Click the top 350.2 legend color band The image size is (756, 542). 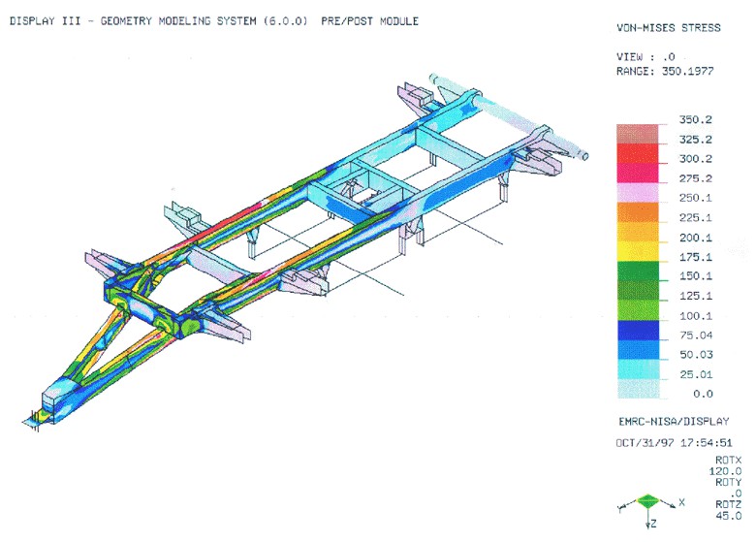tap(638, 134)
